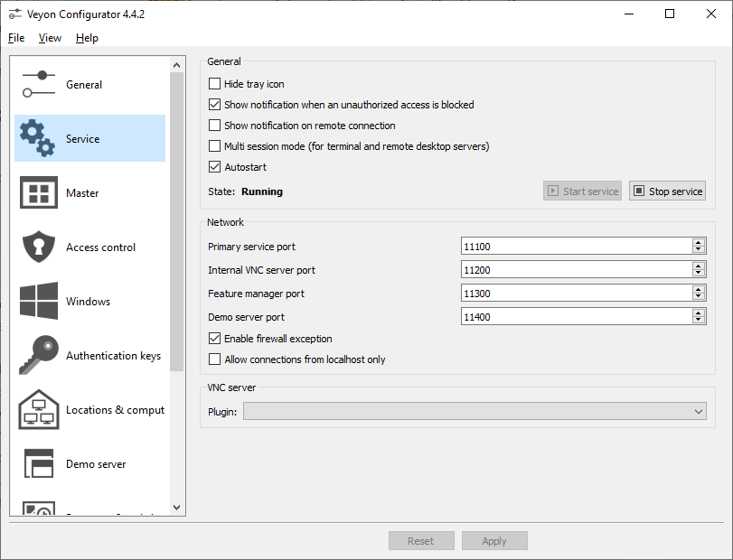Open the VNC server Plugin dropdown

tap(475, 412)
